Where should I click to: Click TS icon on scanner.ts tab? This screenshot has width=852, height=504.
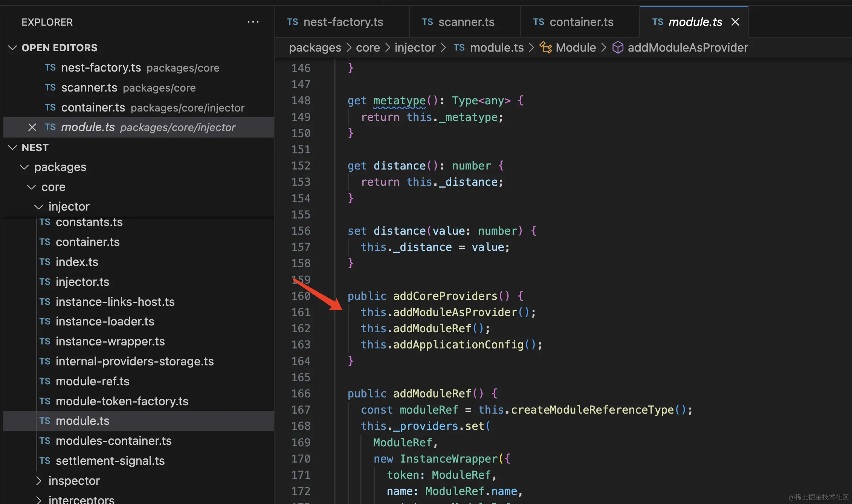pos(427,22)
